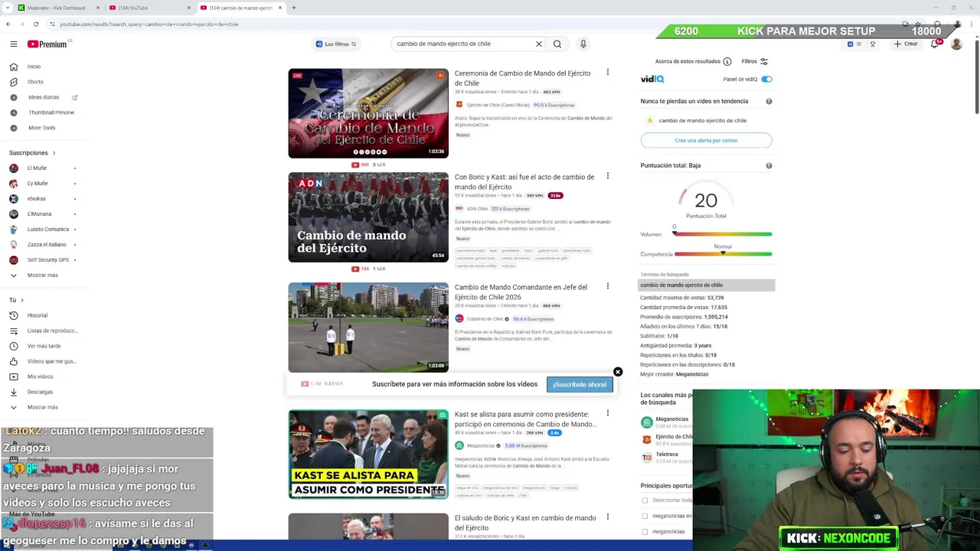Image resolution: width=980 pixels, height=551 pixels.
Task: Click ¡Suscríbete ahora! button
Action: click(x=580, y=384)
